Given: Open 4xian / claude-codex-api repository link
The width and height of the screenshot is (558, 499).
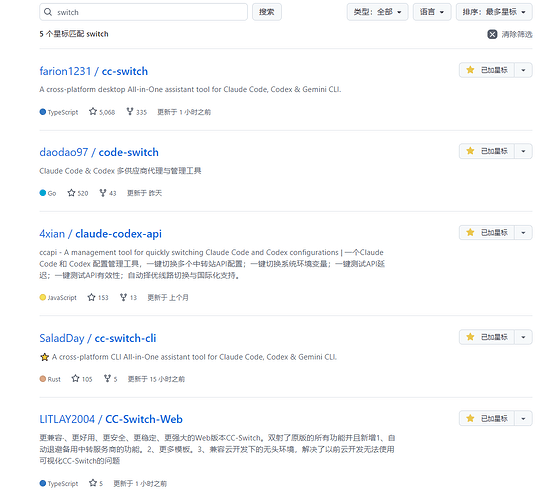Looking at the screenshot, I should (x=100, y=234).
